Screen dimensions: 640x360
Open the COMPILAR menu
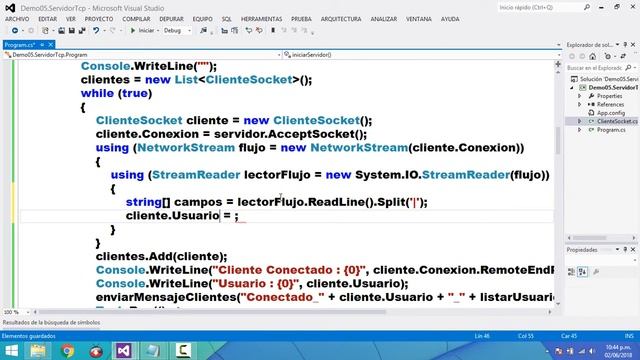136,19
